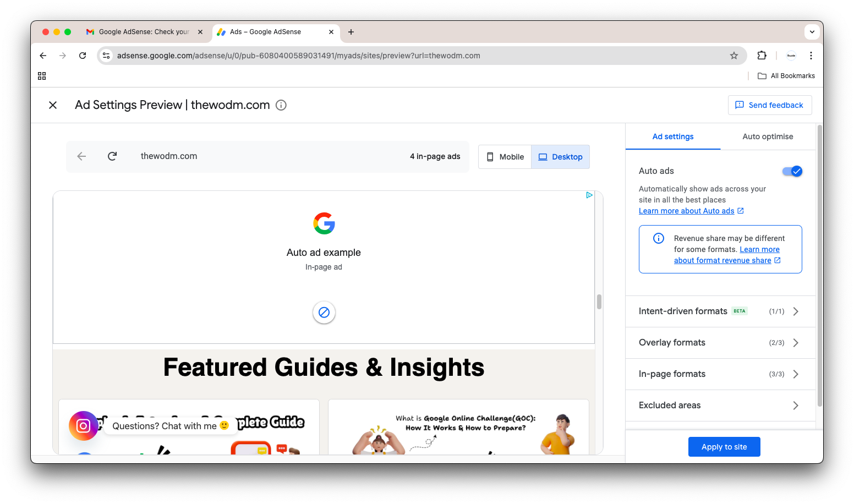Click Featured Guides & Insights heading
854x504 pixels.
[x=324, y=367]
